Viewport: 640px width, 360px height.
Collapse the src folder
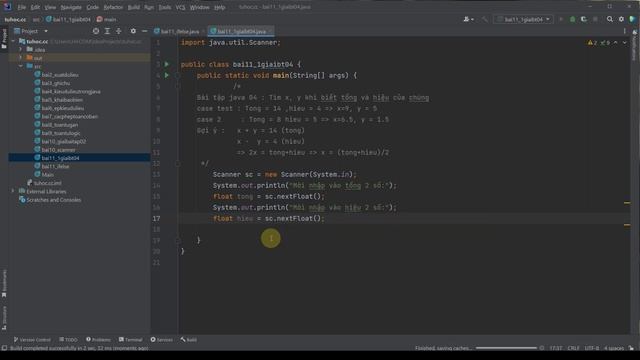tap(21, 66)
